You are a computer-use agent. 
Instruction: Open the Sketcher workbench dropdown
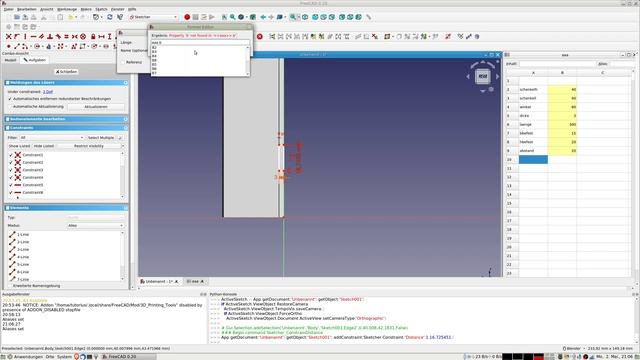tap(153, 17)
